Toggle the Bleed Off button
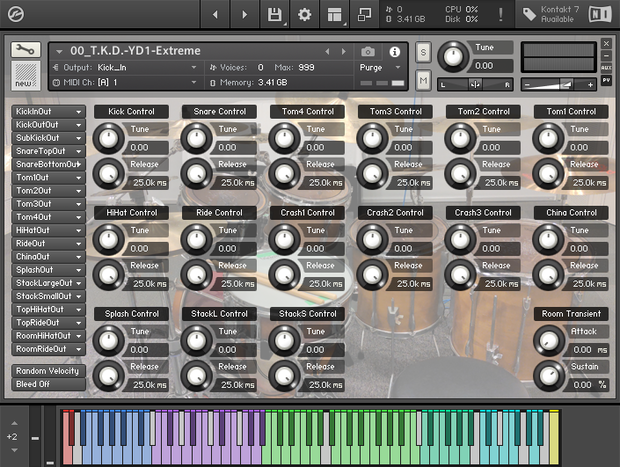This screenshot has height=467, width=620. pos(49,384)
